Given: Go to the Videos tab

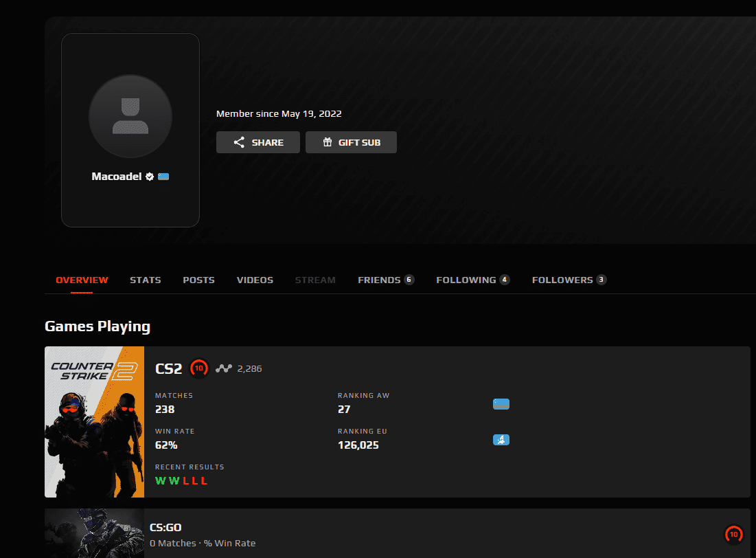Looking at the screenshot, I should tap(255, 280).
